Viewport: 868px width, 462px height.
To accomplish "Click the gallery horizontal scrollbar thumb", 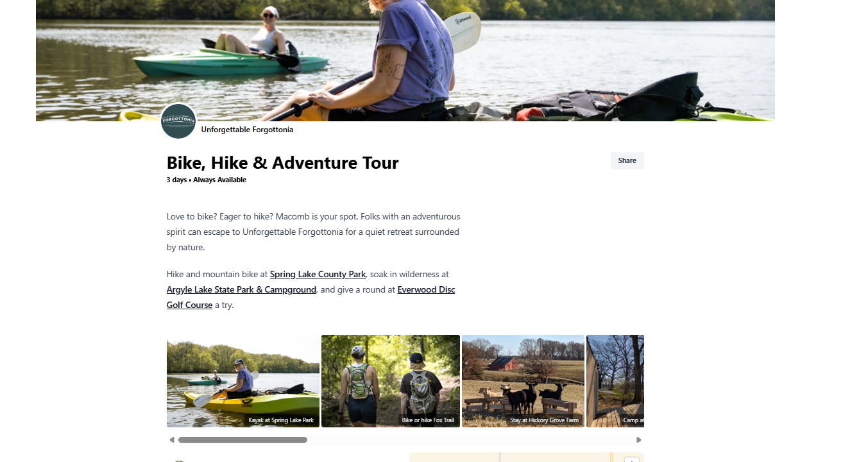I will pos(243,440).
